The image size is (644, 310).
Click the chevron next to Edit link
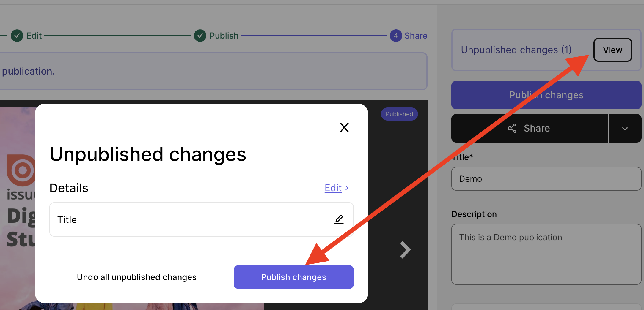(346, 188)
